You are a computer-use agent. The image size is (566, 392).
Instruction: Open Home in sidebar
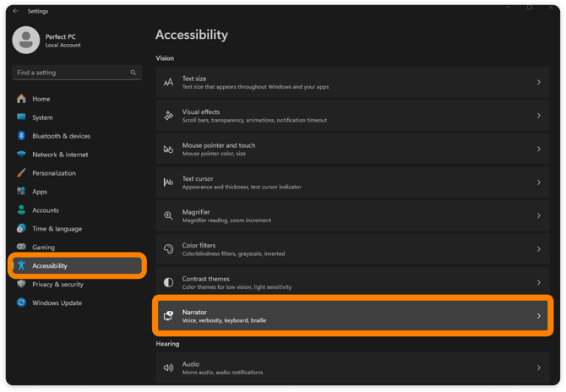77,99
